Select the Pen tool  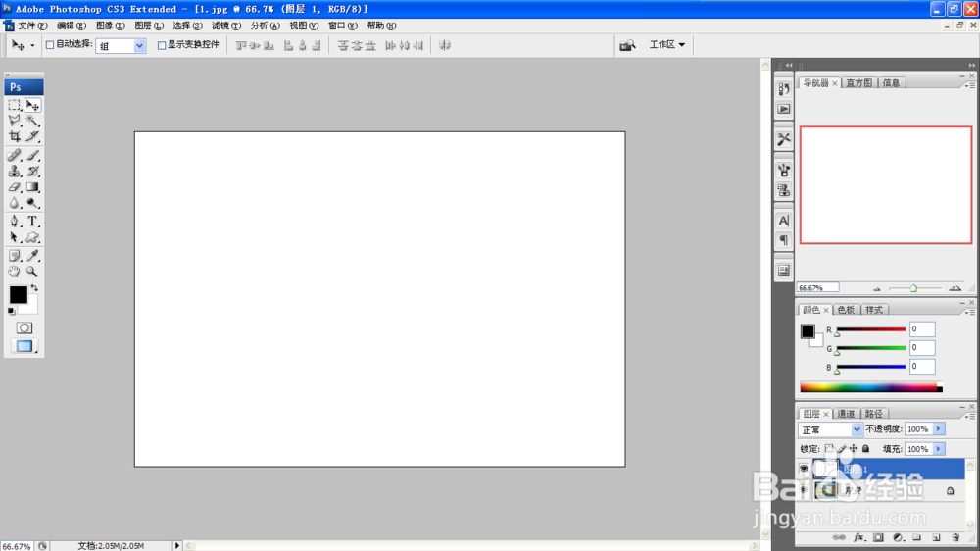[x=15, y=222]
